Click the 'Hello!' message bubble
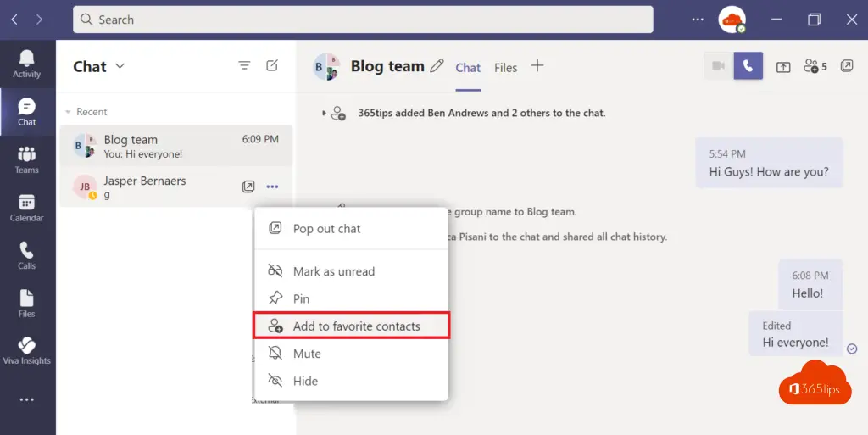Image resolution: width=868 pixels, height=435 pixels. tap(810, 284)
